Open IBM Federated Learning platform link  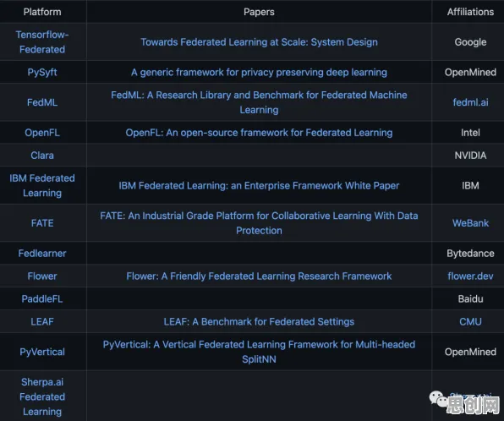tap(42, 185)
